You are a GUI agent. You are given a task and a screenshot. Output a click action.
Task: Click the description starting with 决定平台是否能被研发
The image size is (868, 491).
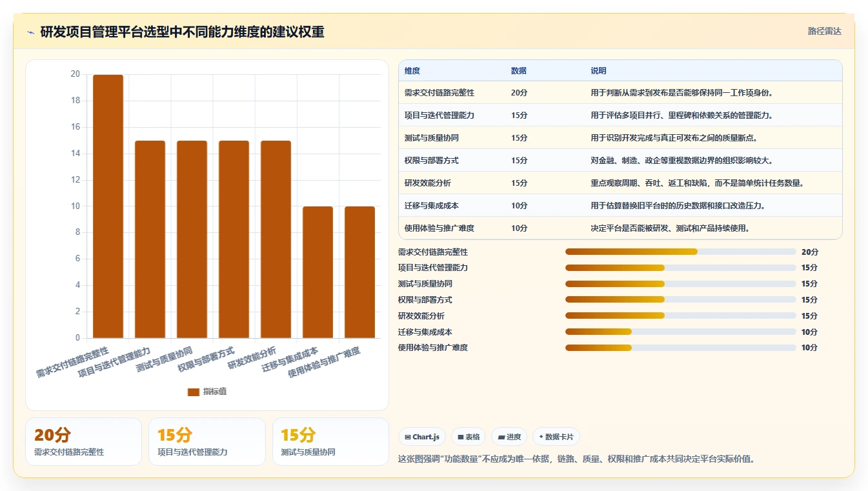point(670,228)
